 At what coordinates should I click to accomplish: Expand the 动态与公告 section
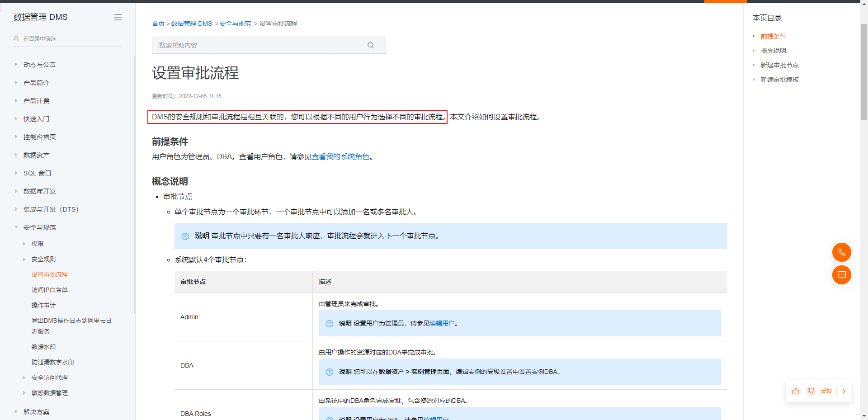tap(16, 65)
